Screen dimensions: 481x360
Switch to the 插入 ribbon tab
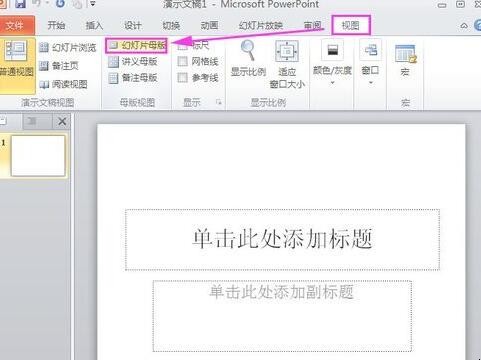point(94,25)
